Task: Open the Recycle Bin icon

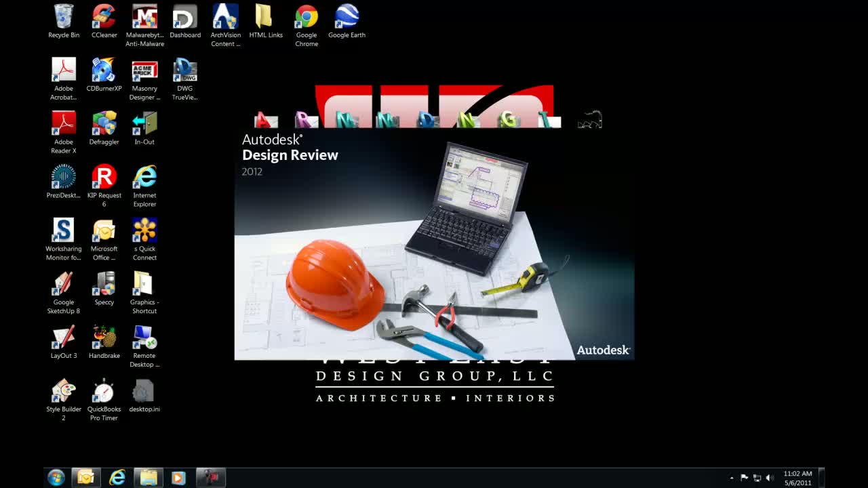Action: click(64, 22)
